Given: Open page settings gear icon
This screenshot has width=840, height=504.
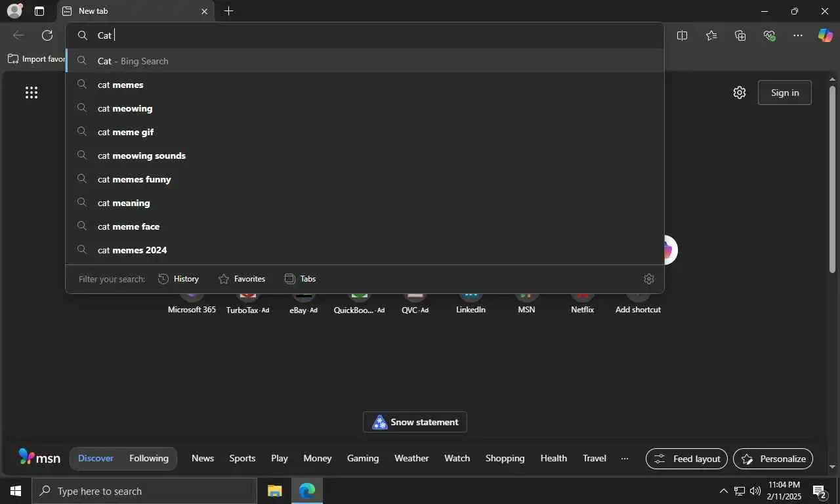Looking at the screenshot, I should point(740,93).
